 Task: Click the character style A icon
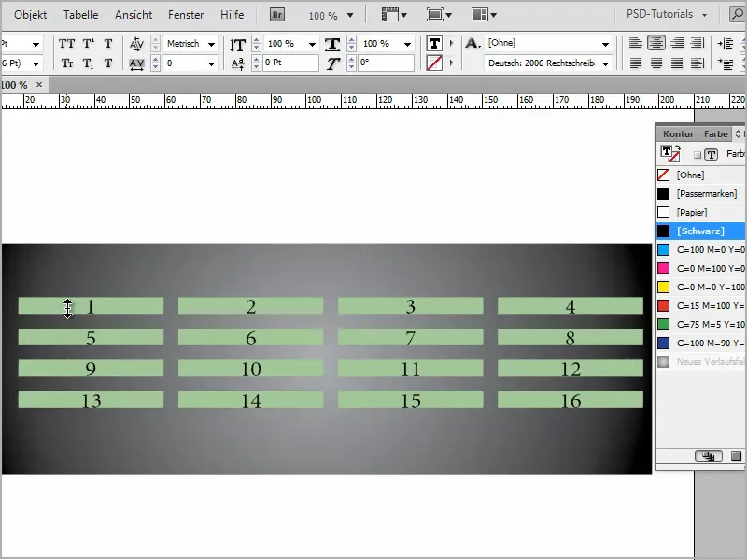[472, 43]
